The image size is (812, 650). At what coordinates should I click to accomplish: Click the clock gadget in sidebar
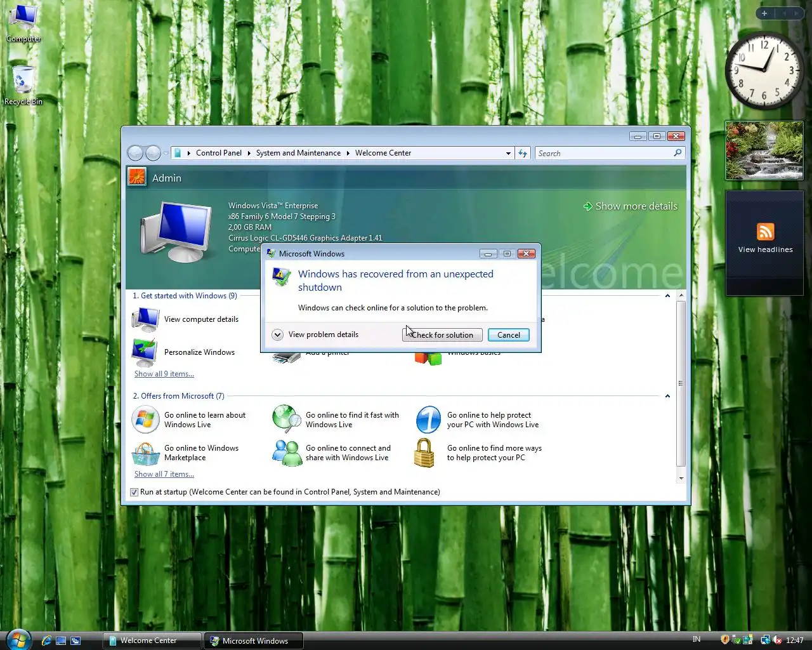pyautogui.click(x=765, y=72)
